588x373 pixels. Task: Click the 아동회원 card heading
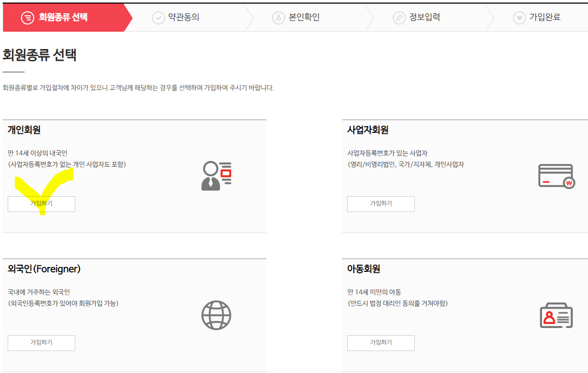[x=364, y=269]
